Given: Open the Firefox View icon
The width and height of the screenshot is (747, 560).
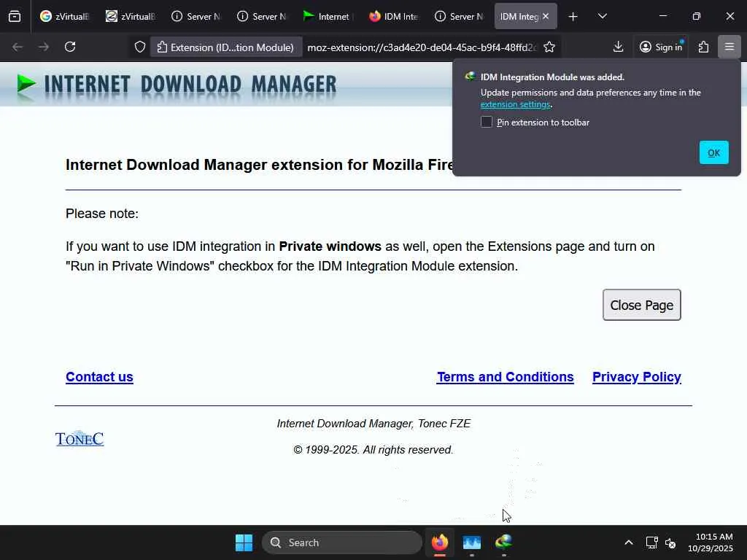Looking at the screenshot, I should coord(15,17).
